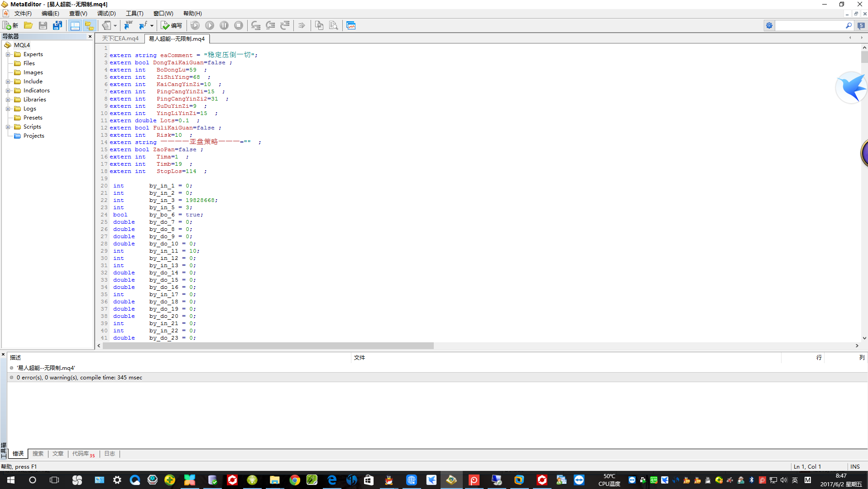Expand the Indicators folder
The height and width of the screenshot is (489, 868).
point(8,91)
